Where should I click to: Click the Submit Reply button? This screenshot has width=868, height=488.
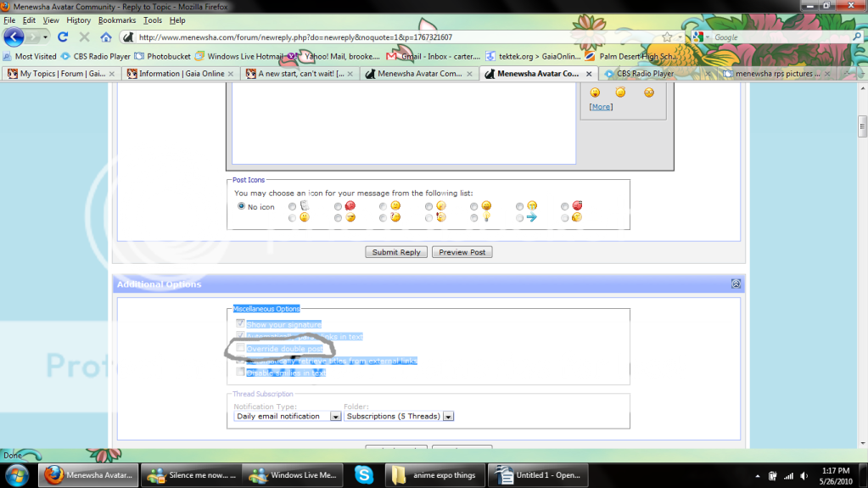click(396, 252)
